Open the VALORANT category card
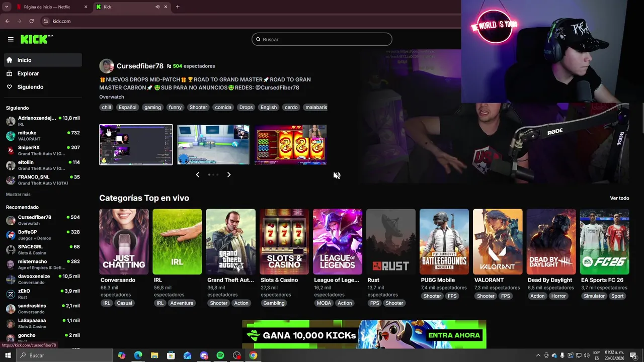The image size is (644, 362). coord(498,242)
